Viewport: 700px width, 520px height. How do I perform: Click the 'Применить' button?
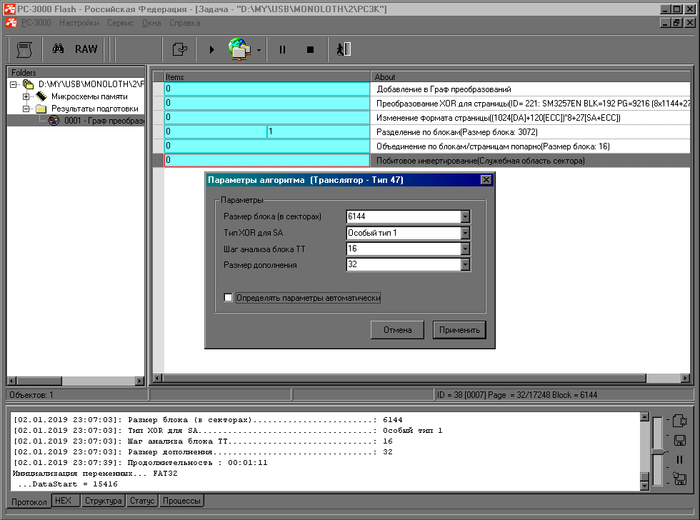459,330
